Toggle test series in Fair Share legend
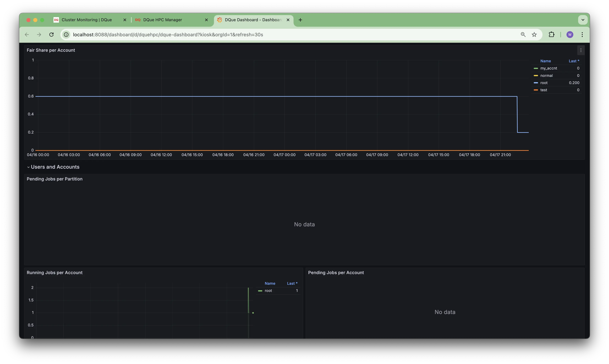 (544, 90)
